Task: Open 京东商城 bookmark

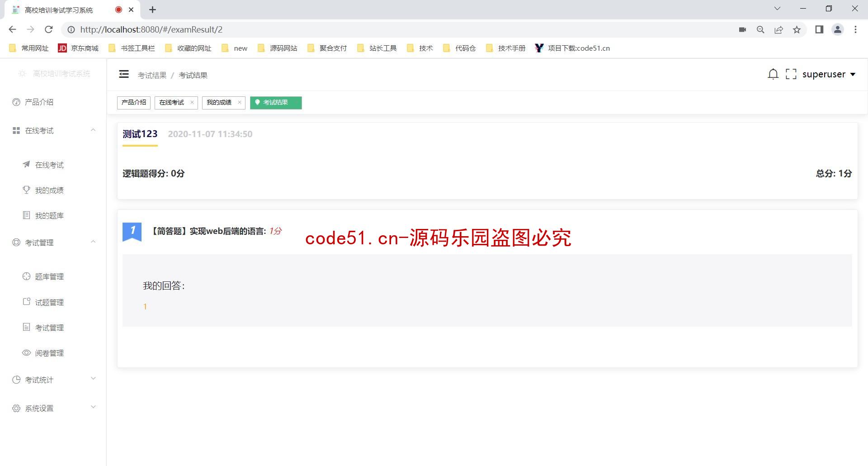Action: (x=78, y=48)
